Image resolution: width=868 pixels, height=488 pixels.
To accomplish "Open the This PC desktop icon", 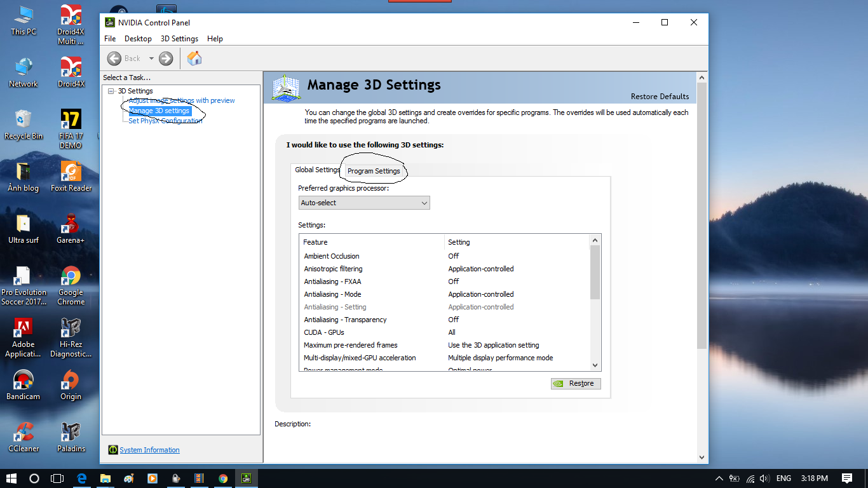I will tap(24, 21).
